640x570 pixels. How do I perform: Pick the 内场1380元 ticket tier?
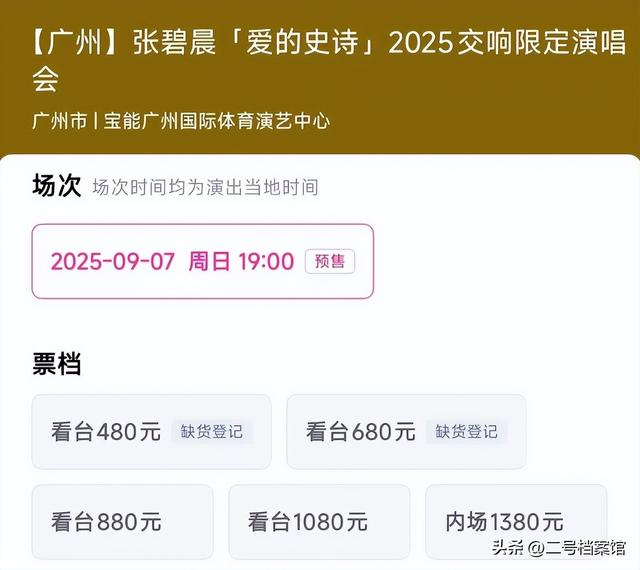click(505, 522)
